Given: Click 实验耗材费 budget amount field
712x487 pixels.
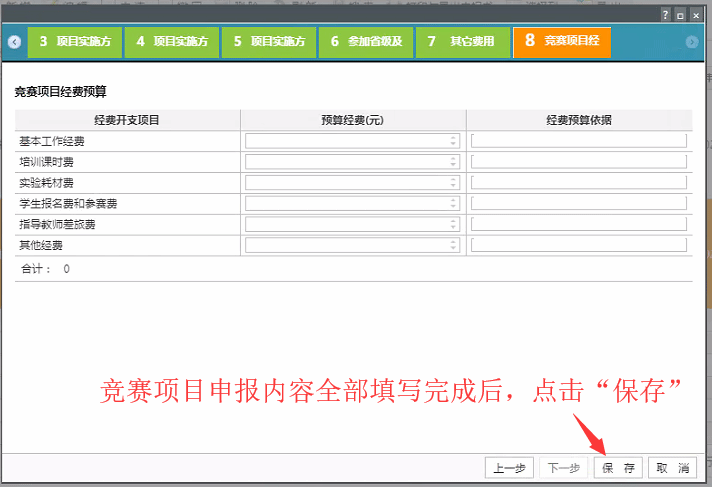Looking at the screenshot, I should [347, 182].
